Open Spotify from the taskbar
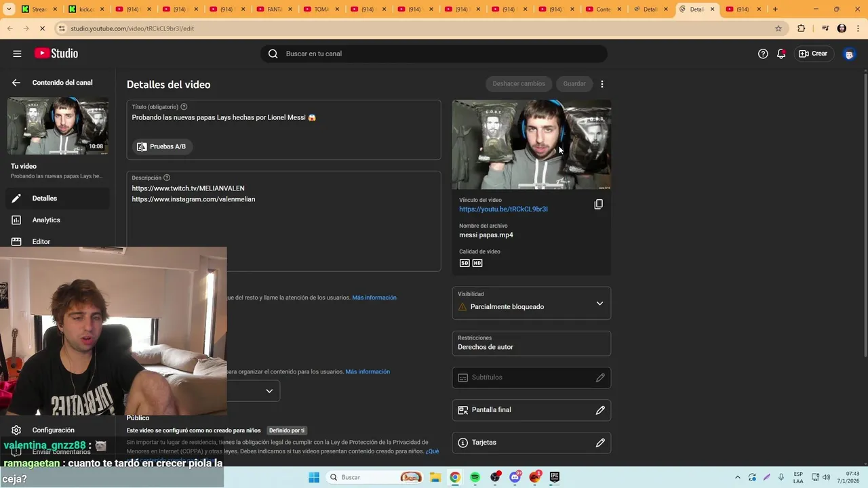 475,477
